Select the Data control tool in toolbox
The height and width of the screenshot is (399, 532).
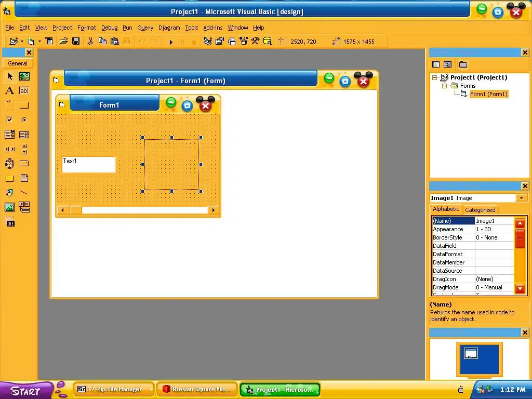pos(24,207)
